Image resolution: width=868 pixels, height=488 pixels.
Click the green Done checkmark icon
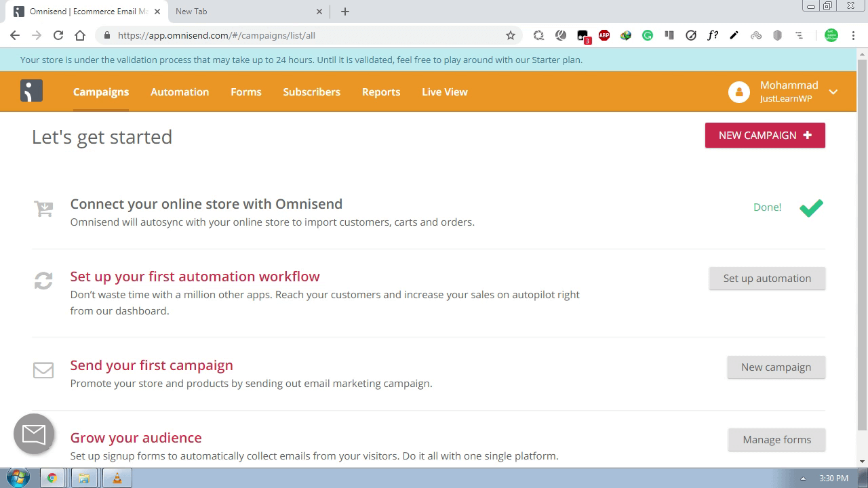tap(811, 208)
